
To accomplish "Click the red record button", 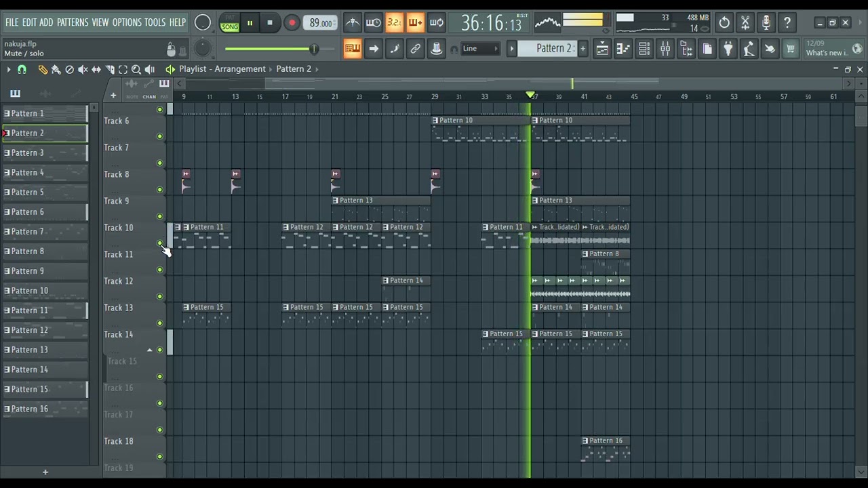I will (x=292, y=23).
